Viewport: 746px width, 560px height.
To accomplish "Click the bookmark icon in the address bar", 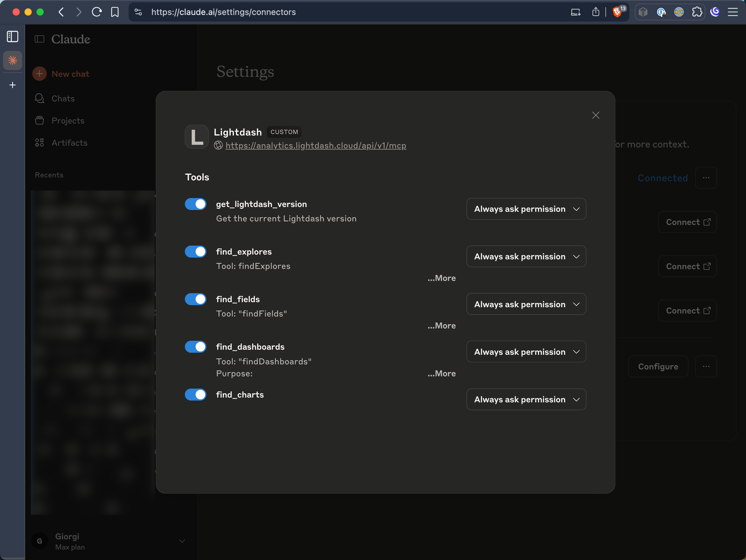I will (x=115, y=12).
